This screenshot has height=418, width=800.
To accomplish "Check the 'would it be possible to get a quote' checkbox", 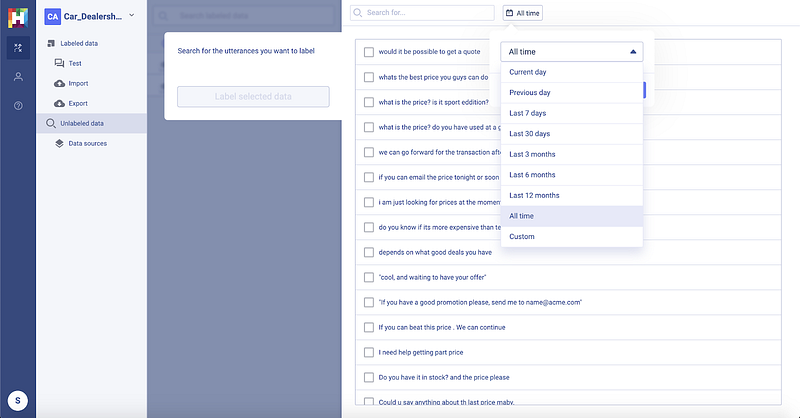I will [369, 52].
